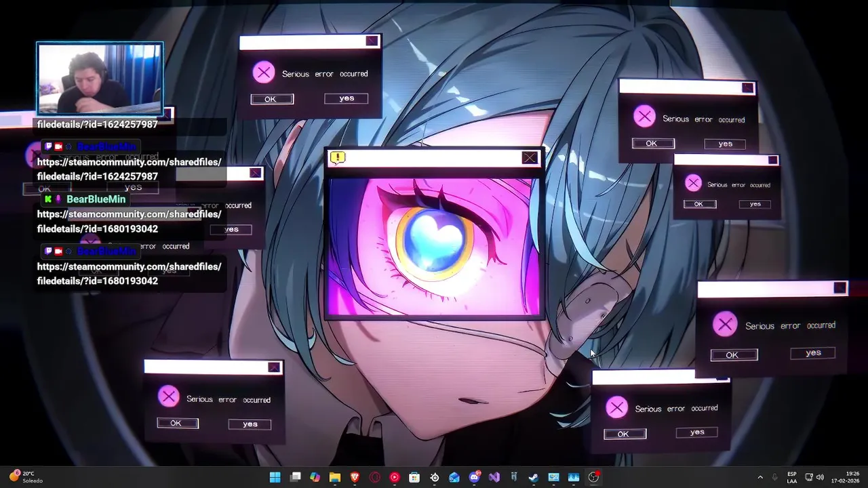Open the YouTube Music taskbar icon
868x488 pixels.
click(395, 477)
